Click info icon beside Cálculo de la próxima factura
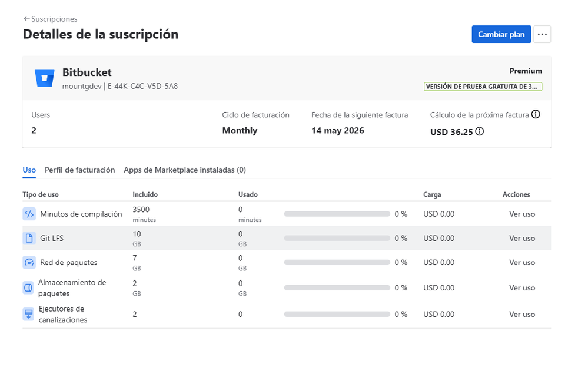This screenshot has width=588, height=377. tap(536, 114)
